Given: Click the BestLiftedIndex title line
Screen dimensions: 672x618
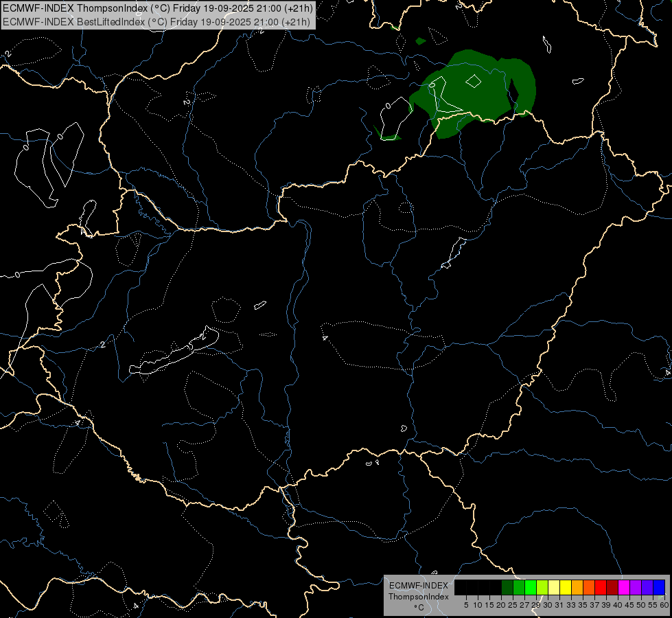Looking at the screenshot, I should (x=157, y=21).
